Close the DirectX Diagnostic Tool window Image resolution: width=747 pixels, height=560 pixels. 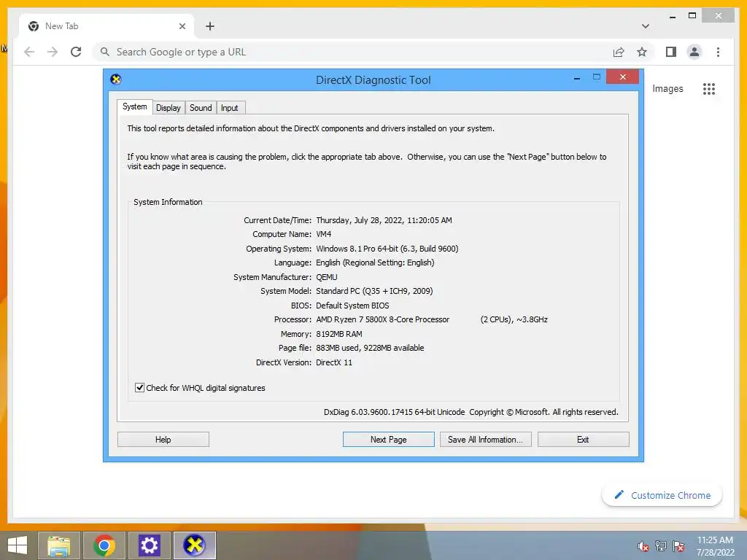click(x=622, y=77)
